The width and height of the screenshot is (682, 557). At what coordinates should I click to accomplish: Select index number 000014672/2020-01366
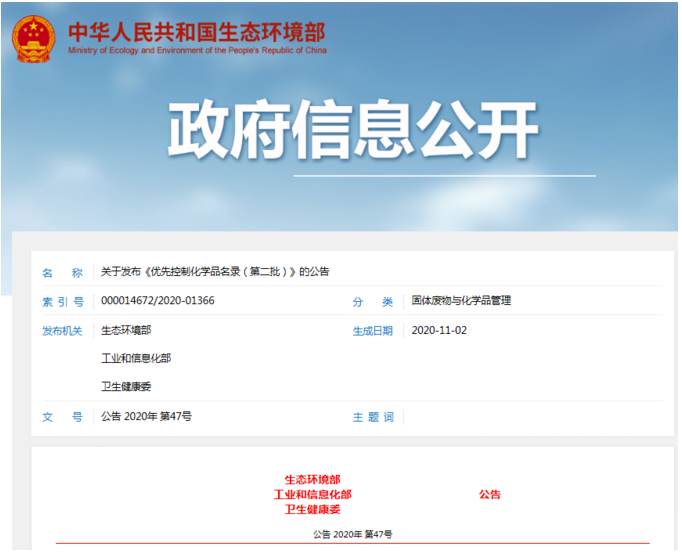pos(157,301)
